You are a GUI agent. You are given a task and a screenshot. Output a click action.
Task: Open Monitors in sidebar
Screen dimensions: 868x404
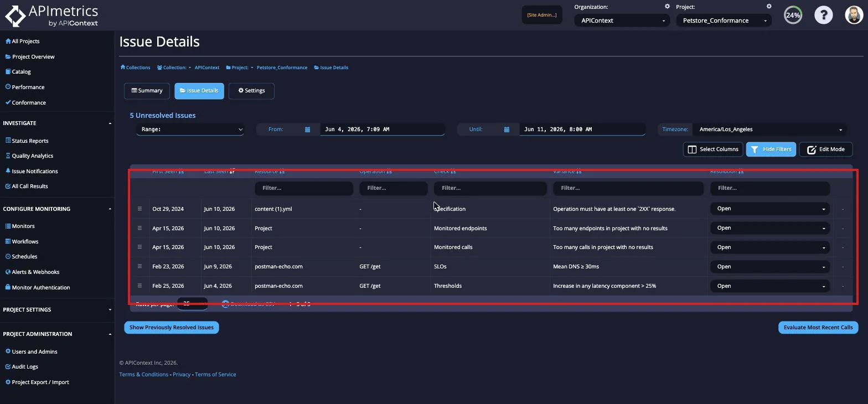pos(20,226)
